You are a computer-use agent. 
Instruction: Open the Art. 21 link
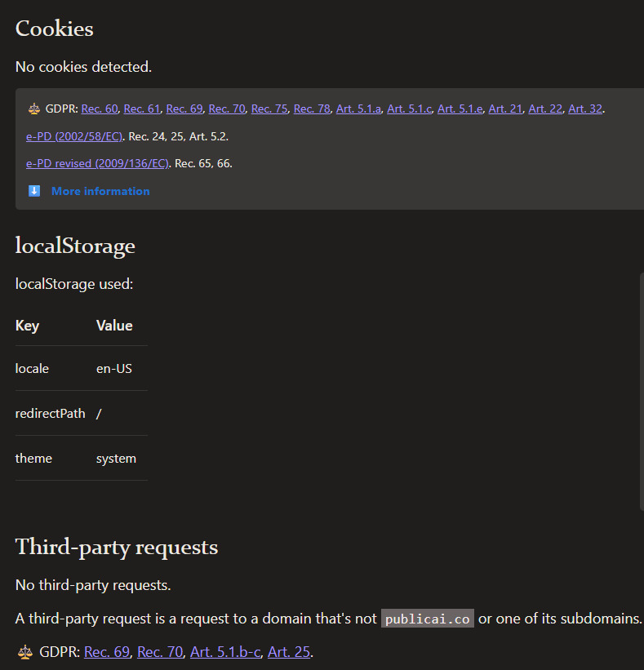[505, 109]
